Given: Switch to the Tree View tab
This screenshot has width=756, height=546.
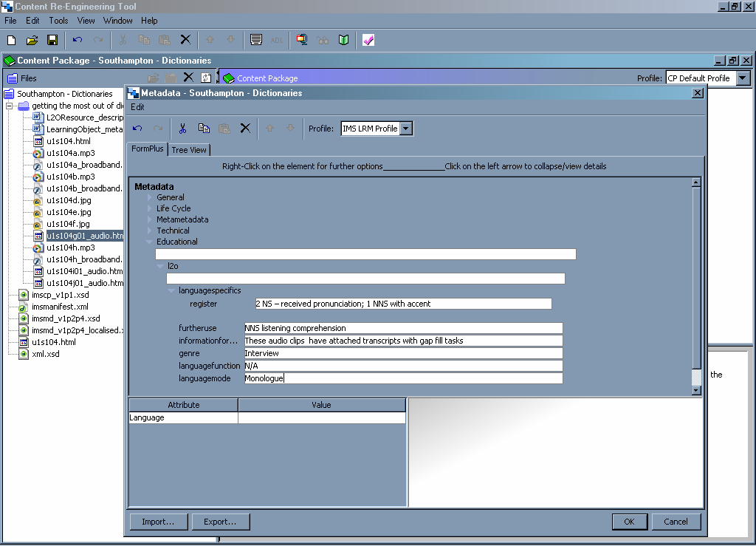Looking at the screenshot, I should coord(189,150).
